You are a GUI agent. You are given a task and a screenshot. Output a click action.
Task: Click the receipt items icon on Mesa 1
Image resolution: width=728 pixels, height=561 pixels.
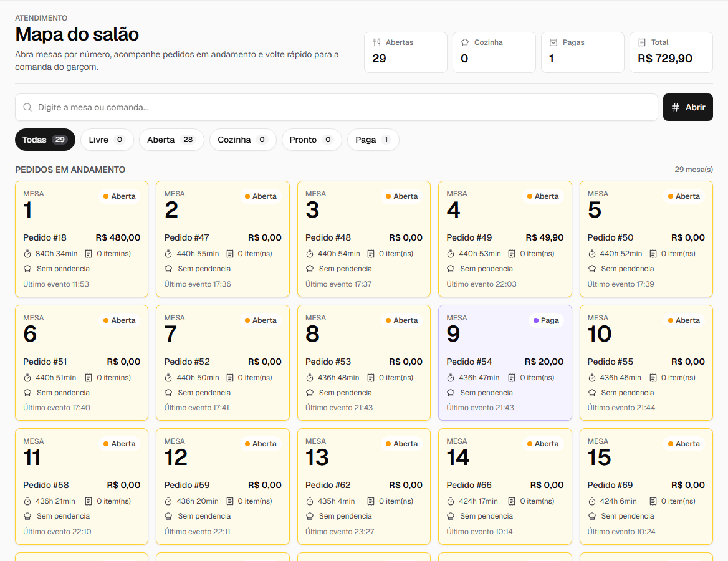tap(89, 254)
